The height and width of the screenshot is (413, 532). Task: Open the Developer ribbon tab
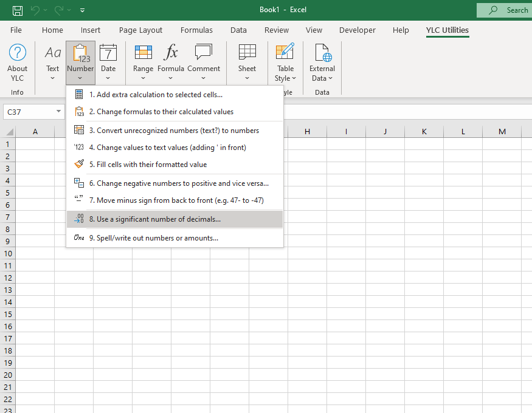point(358,30)
